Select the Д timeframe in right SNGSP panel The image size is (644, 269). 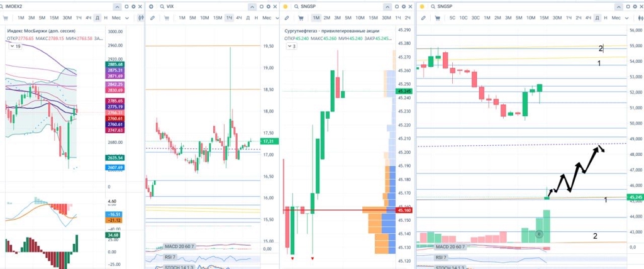tap(596, 18)
